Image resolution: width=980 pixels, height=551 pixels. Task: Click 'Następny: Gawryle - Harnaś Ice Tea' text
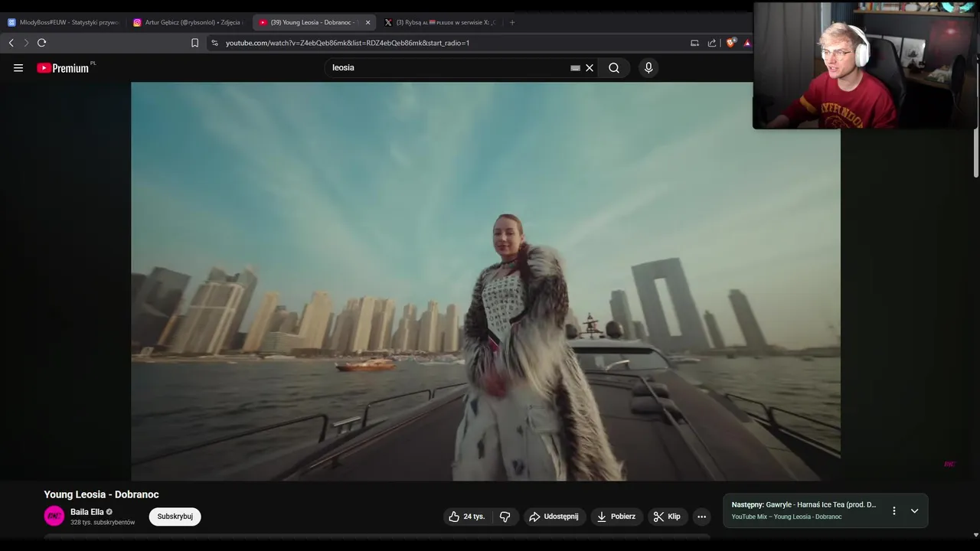[803, 505]
